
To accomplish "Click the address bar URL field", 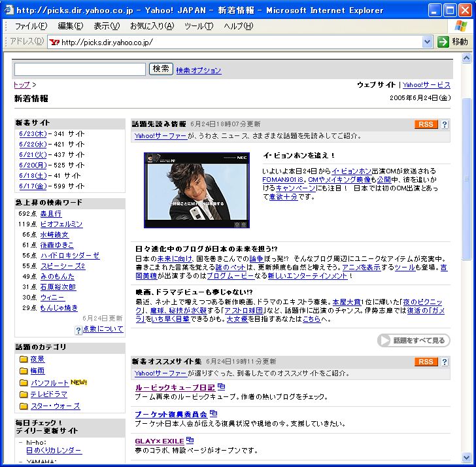I will (235, 42).
